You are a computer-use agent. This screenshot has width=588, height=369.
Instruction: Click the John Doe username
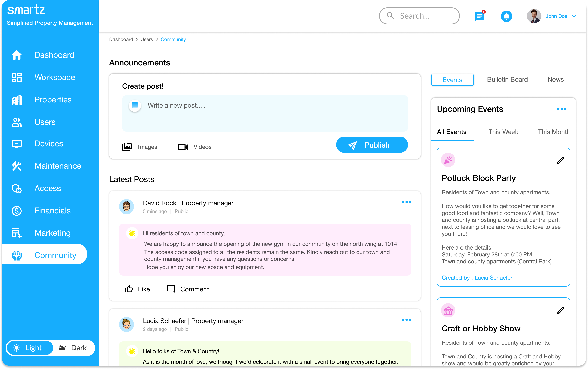coord(556,16)
